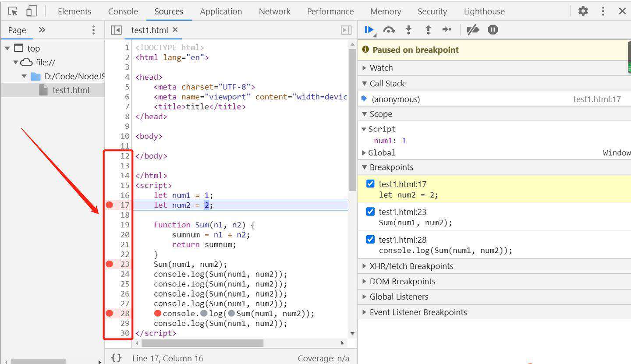Toggle the inline breakpoint before console on line 28
The height and width of the screenshot is (364, 631).
(158, 313)
